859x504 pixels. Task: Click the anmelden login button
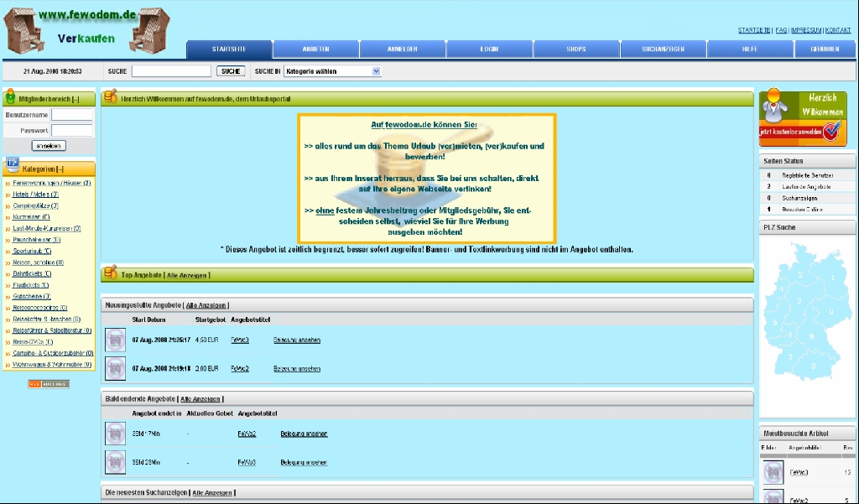pyautogui.click(x=48, y=146)
